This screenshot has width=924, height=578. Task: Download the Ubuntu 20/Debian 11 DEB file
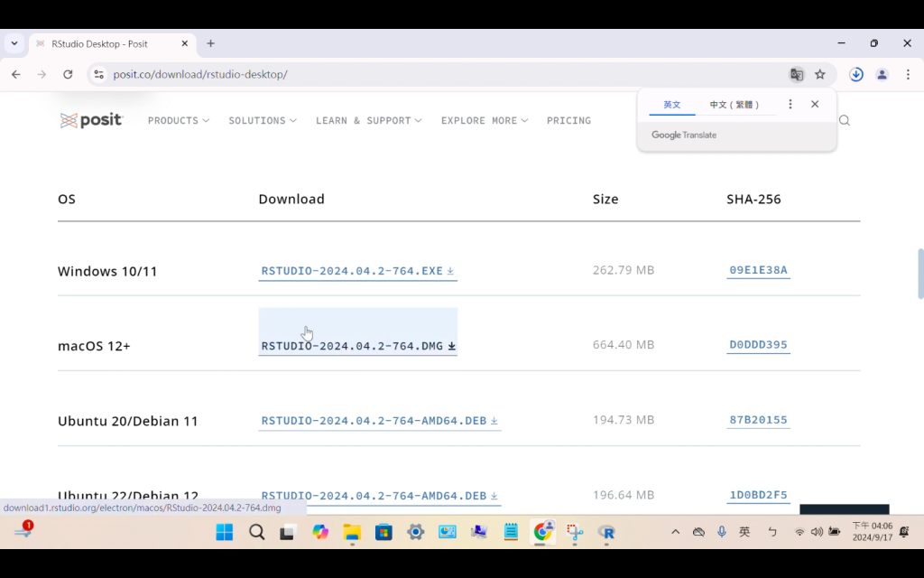click(380, 421)
